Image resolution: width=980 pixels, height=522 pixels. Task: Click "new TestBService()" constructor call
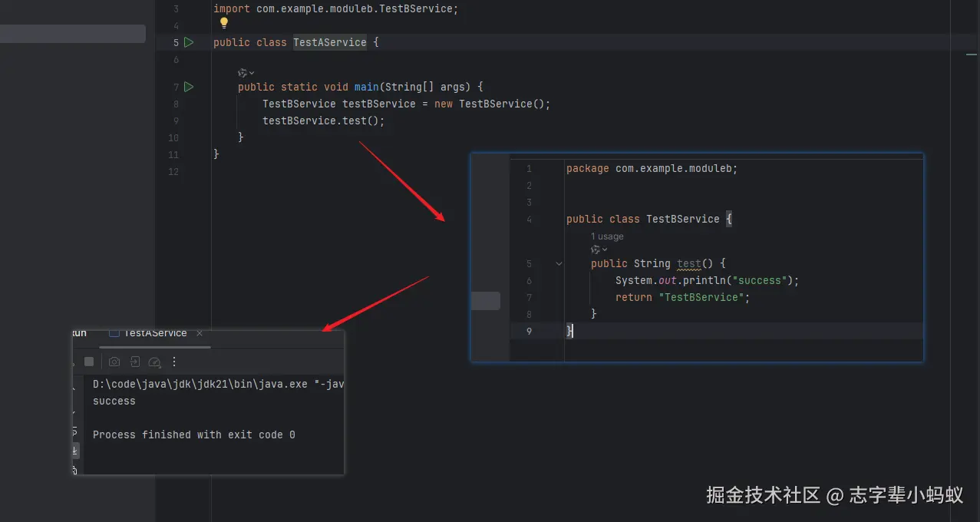pos(490,104)
